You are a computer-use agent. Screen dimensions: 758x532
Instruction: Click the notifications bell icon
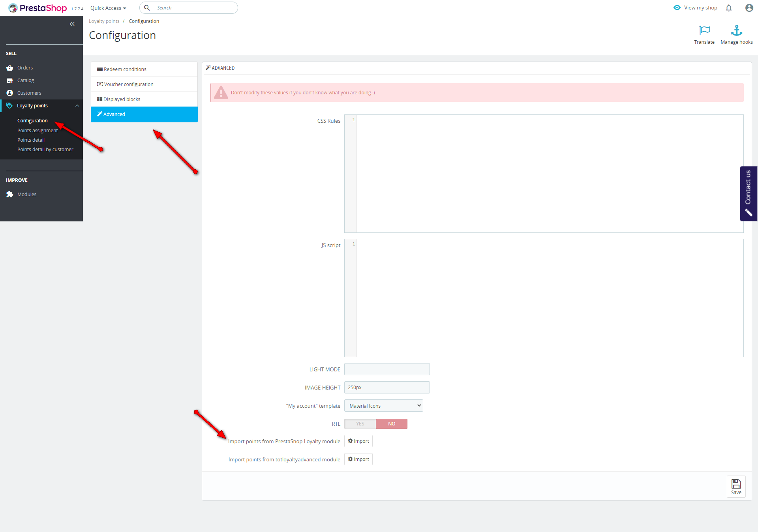point(729,8)
